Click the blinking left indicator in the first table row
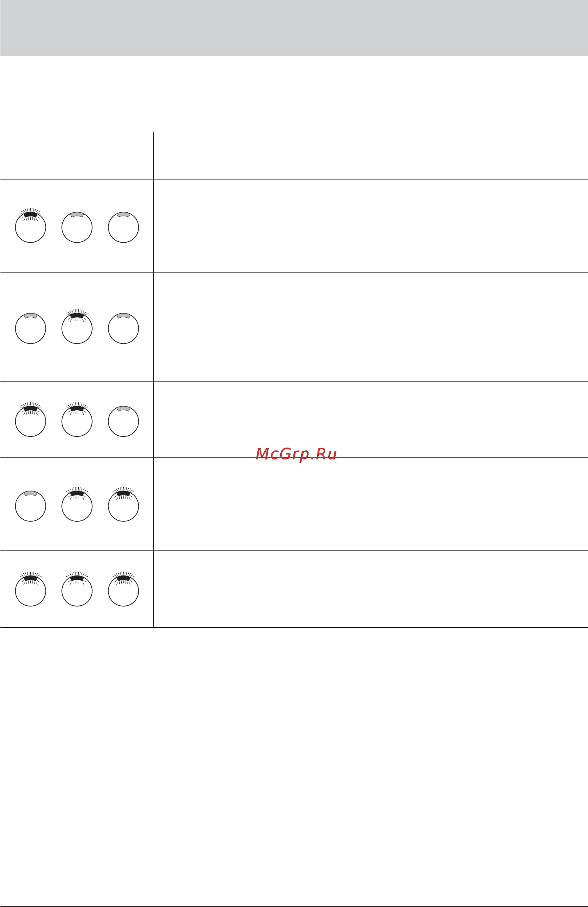 click(x=30, y=226)
